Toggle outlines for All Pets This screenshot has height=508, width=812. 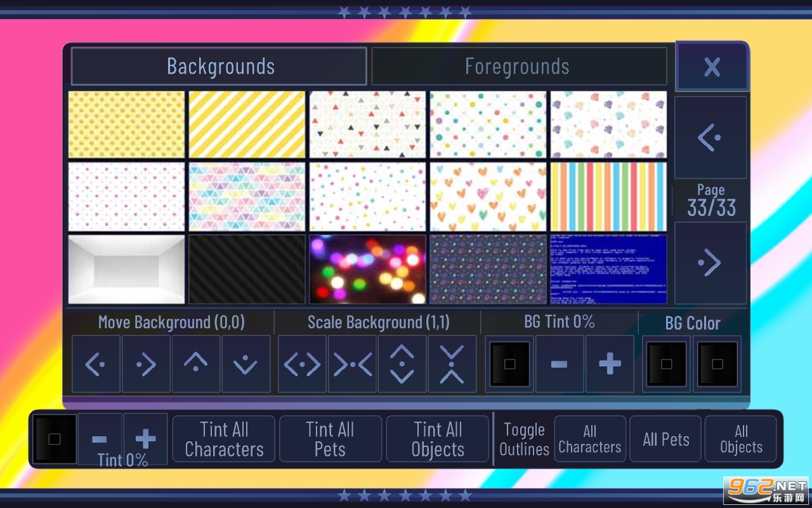point(665,439)
